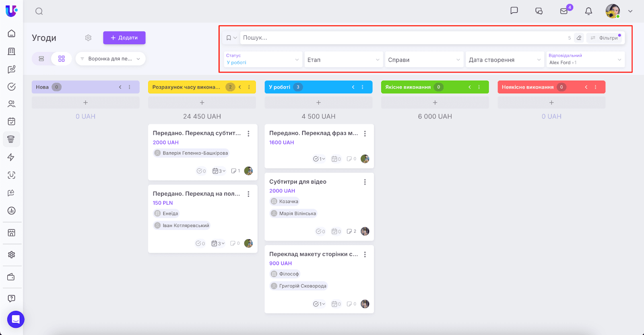Open the Справи filter dropdown

pos(424,60)
